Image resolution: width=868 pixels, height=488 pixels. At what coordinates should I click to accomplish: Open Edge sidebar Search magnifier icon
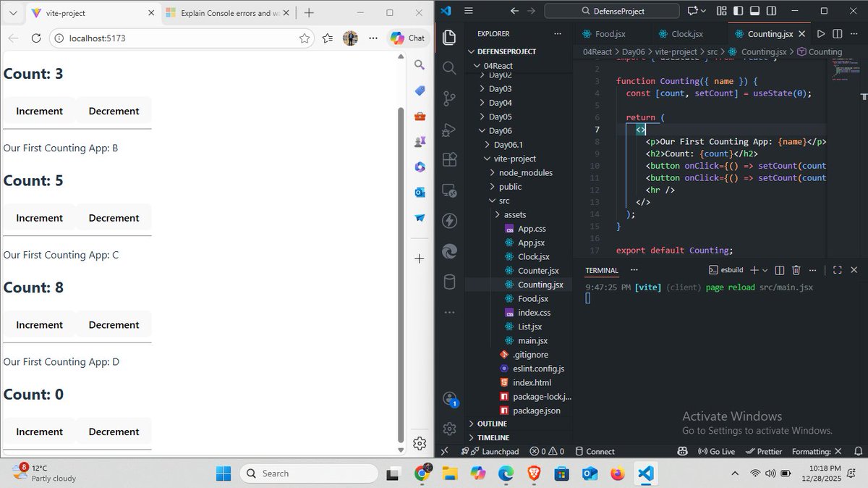[x=420, y=65]
